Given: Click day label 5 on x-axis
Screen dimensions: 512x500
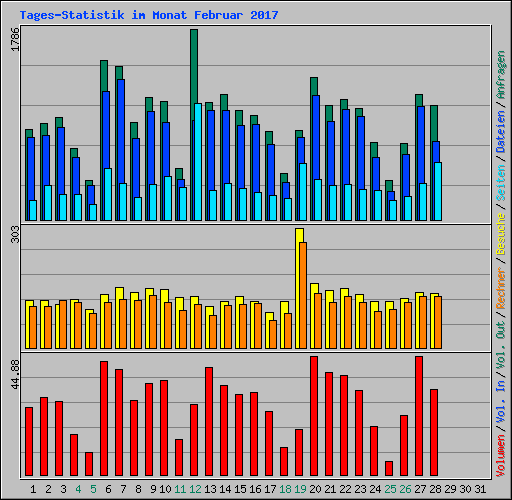Looking at the screenshot, I should click(93, 489).
